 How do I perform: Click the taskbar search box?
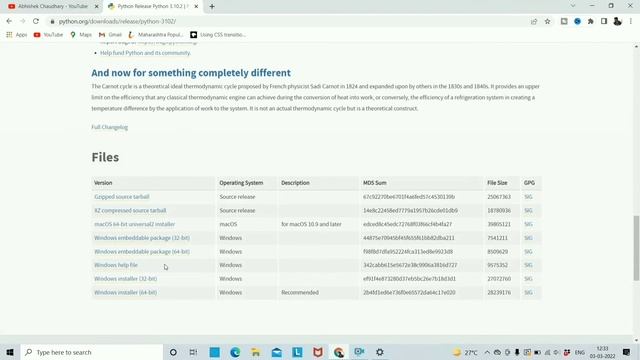tap(92, 352)
